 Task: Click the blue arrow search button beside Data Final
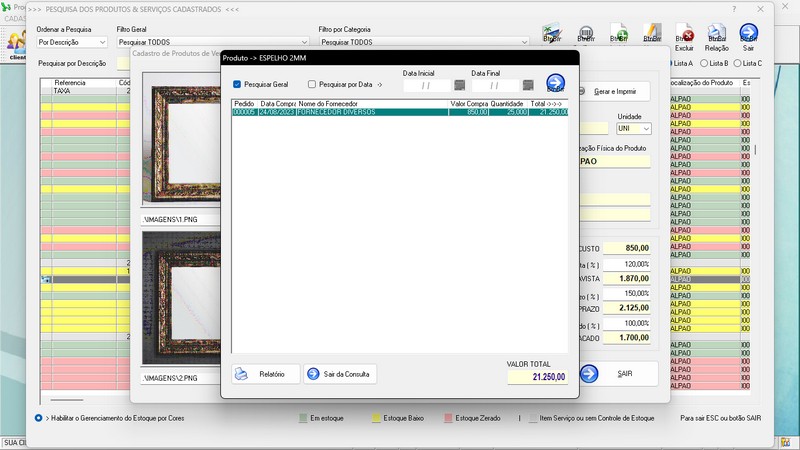click(556, 83)
